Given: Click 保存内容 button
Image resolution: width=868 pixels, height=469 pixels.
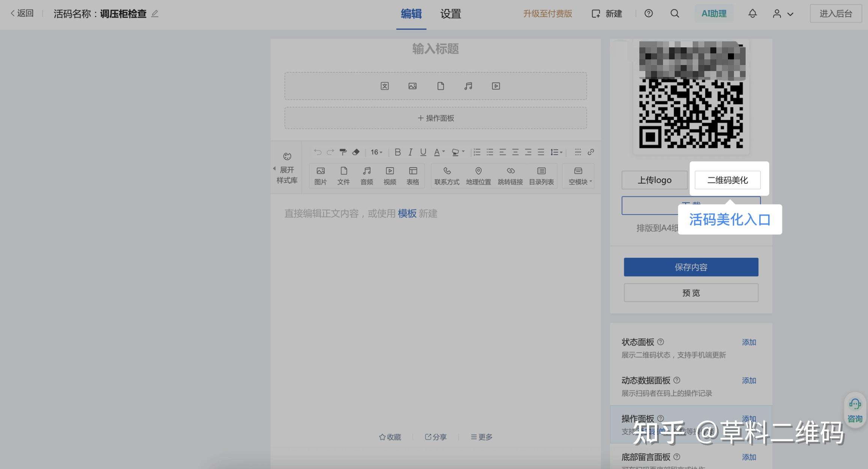Looking at the screenshot, I should click(x=691, y=267).
